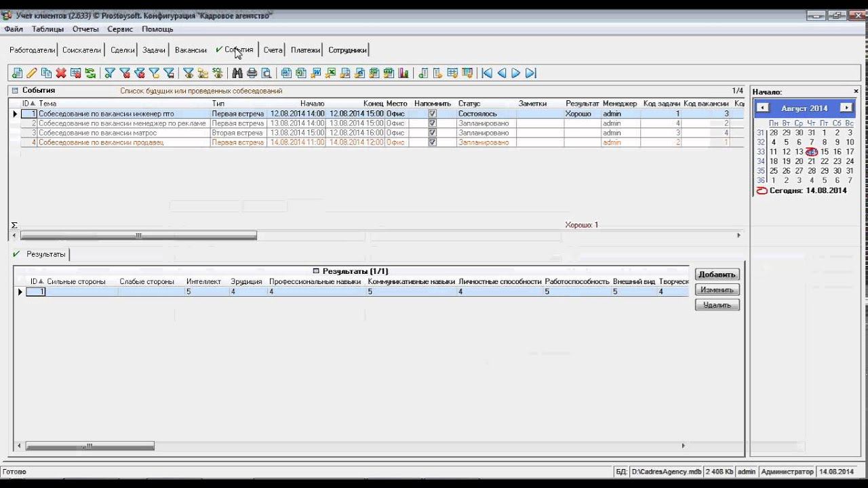Click right arrow of results horizontal scrollbar
The width and height of the screenshot is (868, 488).
point(683,445)
